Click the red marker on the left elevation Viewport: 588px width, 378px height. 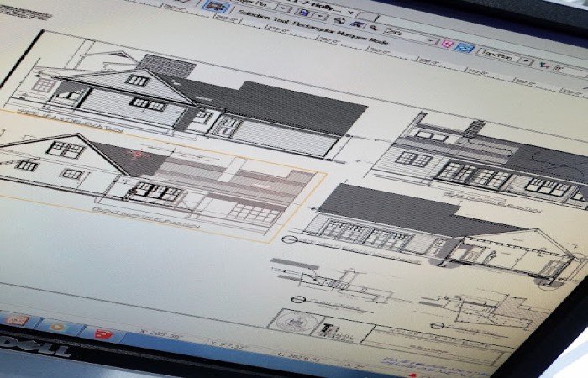[x=136, y=155]
